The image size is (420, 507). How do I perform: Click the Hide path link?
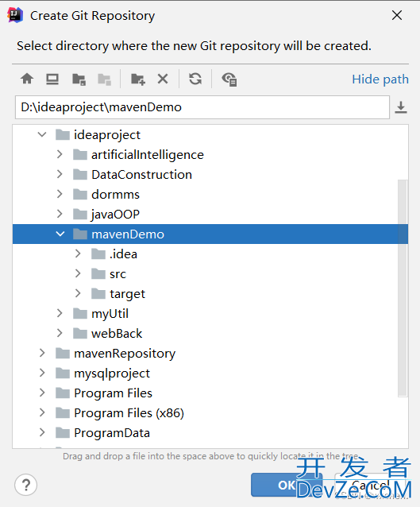pos(380,79)
